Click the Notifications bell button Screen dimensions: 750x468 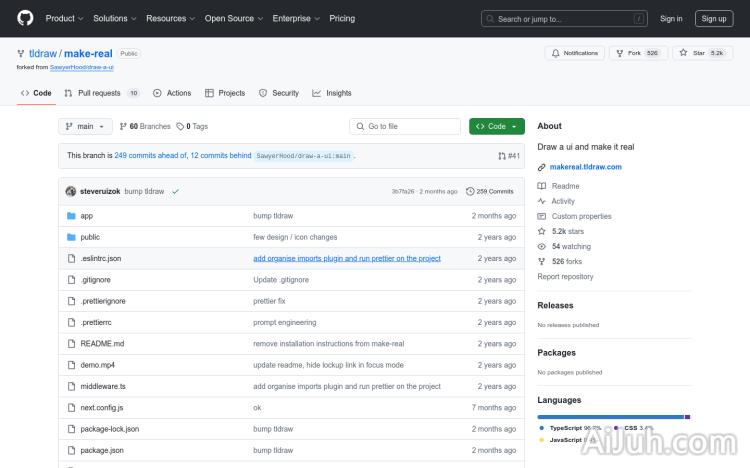(x=574, y=53)
